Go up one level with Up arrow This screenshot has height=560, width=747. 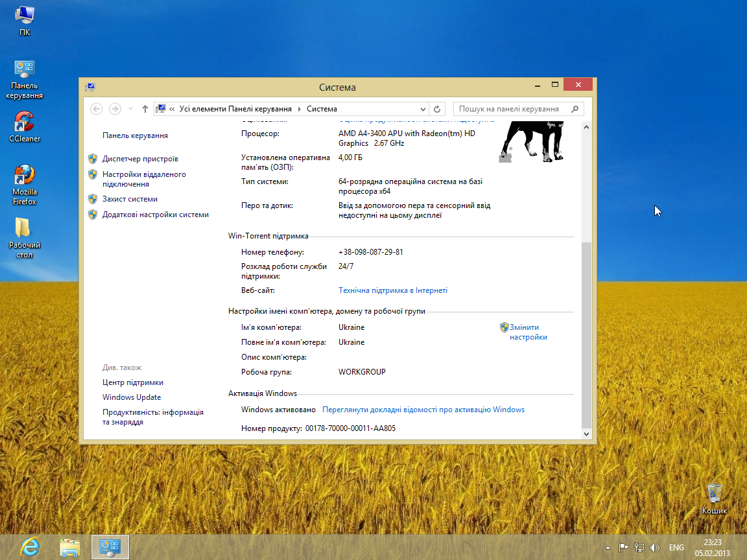click(x=145, y=109)
